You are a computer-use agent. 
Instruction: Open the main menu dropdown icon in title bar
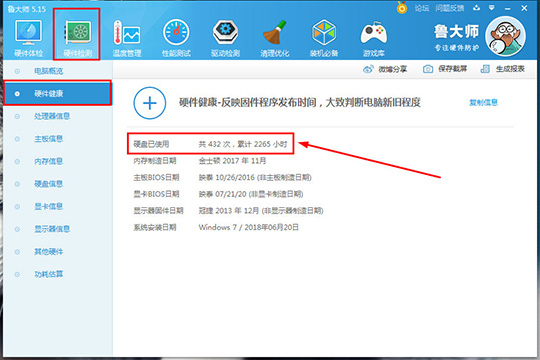point(492,8)
